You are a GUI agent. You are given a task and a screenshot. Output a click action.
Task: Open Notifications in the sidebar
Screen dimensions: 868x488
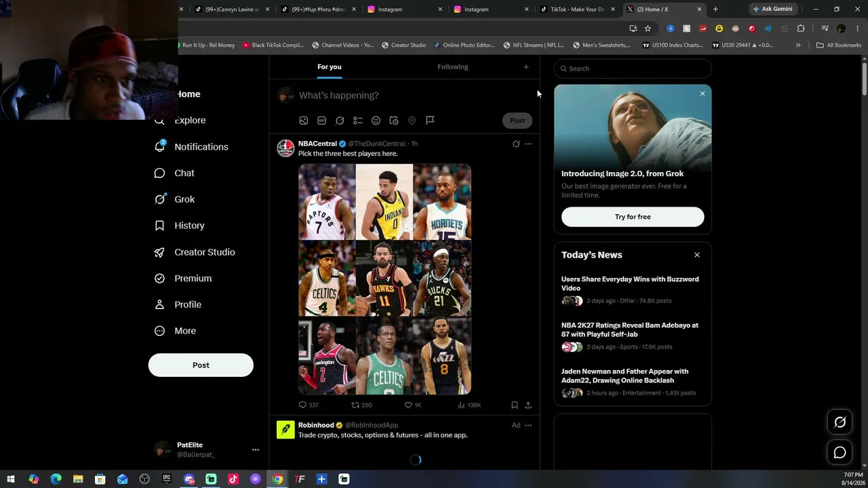click(x=191, y=146)
